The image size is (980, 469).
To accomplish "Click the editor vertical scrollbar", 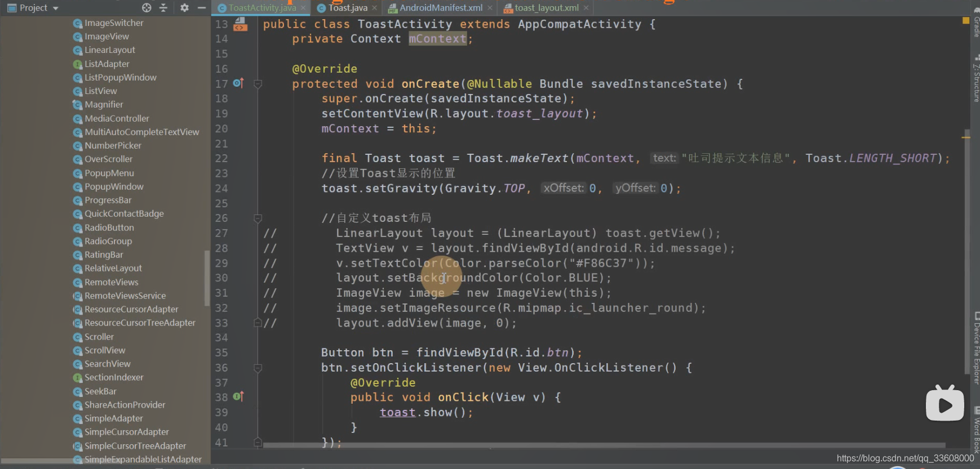I will point(966,251).
